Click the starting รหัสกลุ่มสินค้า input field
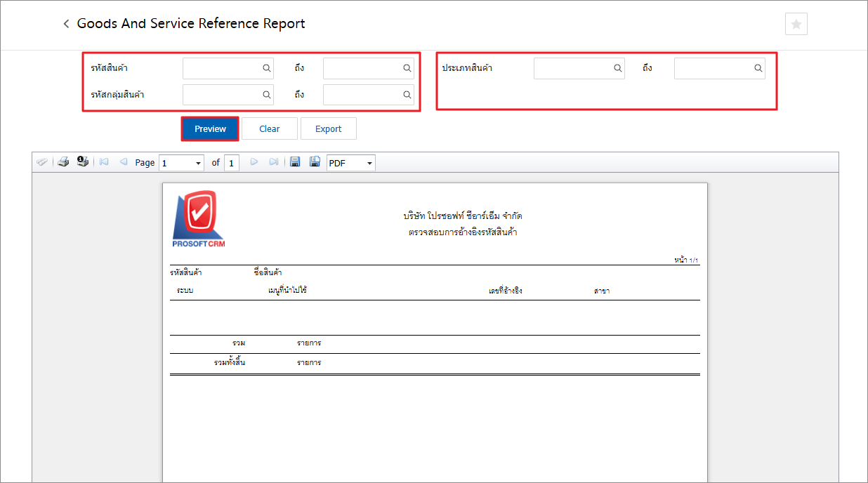This screenshot has height=483, width=868. [221, 94]
